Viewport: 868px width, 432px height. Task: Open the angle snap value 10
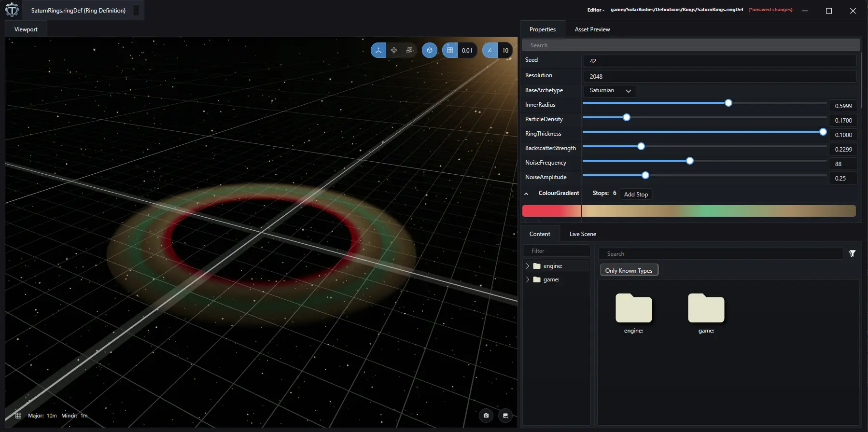point(505,50)
